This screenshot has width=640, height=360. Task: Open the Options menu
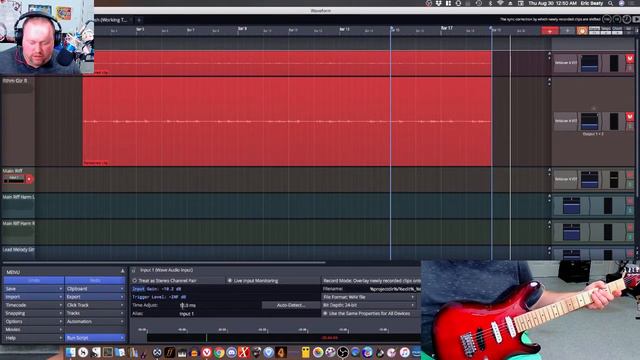[34, 321]
